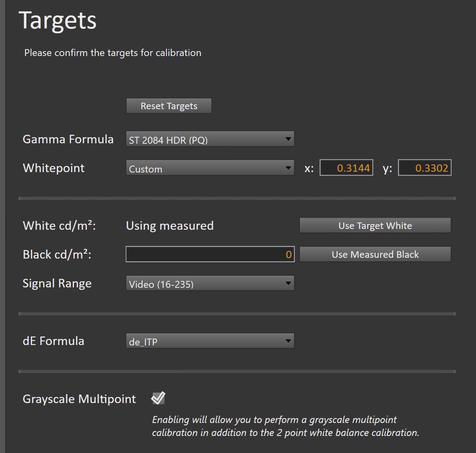The height and width of the screenshot is (453, 476).
Task: Click the whitepoint x value field
Action: (346, 168)
